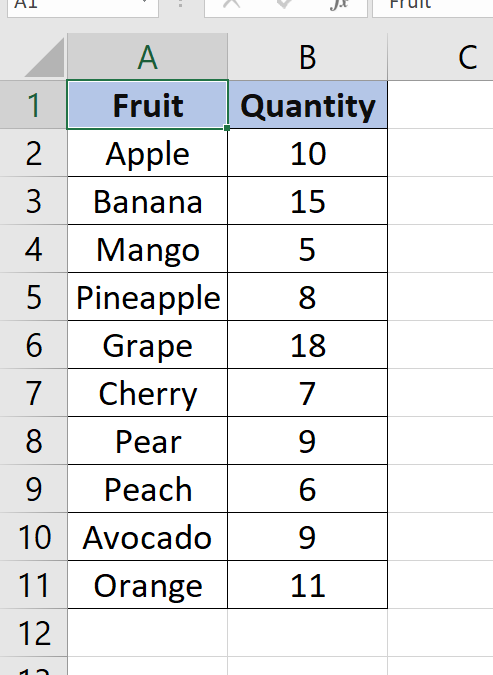Select column C header

click(x=440, y=57)
